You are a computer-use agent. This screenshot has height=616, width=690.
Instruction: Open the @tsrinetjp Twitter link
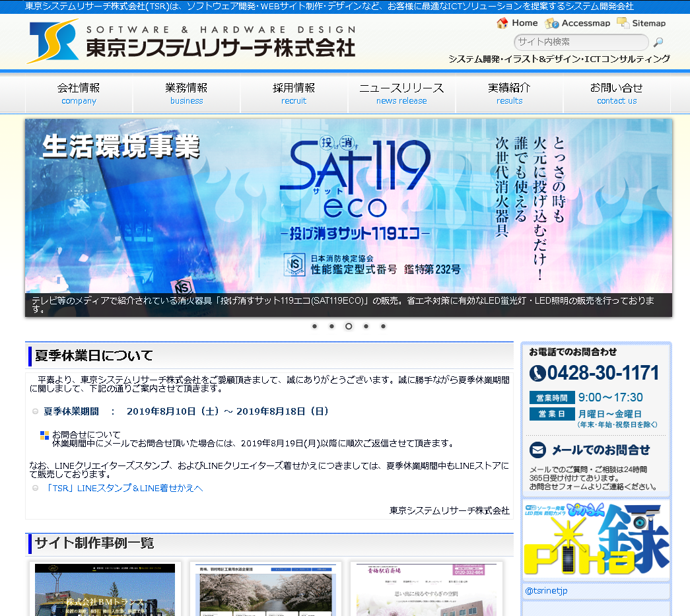point(546,590)
